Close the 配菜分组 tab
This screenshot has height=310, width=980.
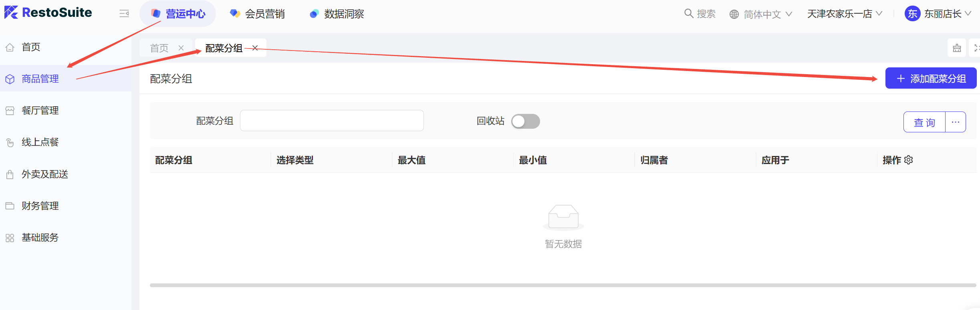point(255,48)
